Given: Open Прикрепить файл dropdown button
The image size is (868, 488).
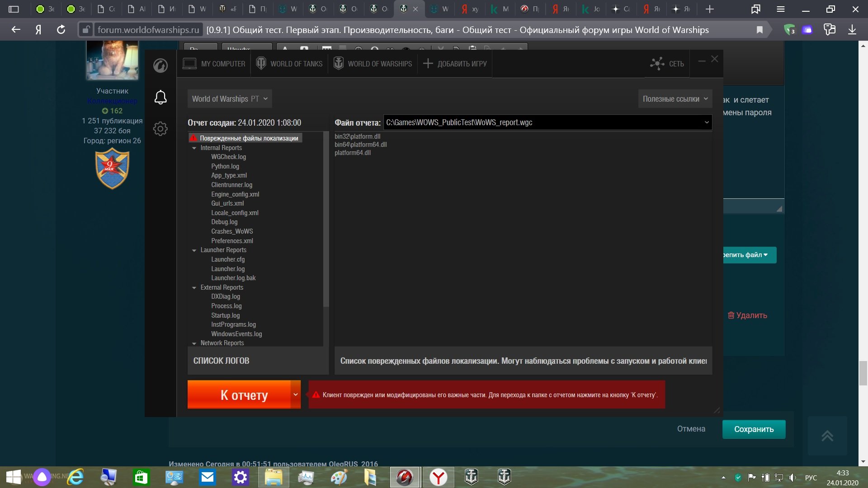Looking at the screenshot, I should tap(750, 255).
